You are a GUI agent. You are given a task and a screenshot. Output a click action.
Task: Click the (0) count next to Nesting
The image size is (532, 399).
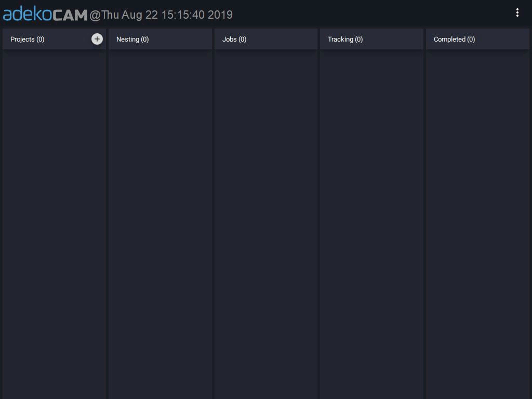point(145,39)
